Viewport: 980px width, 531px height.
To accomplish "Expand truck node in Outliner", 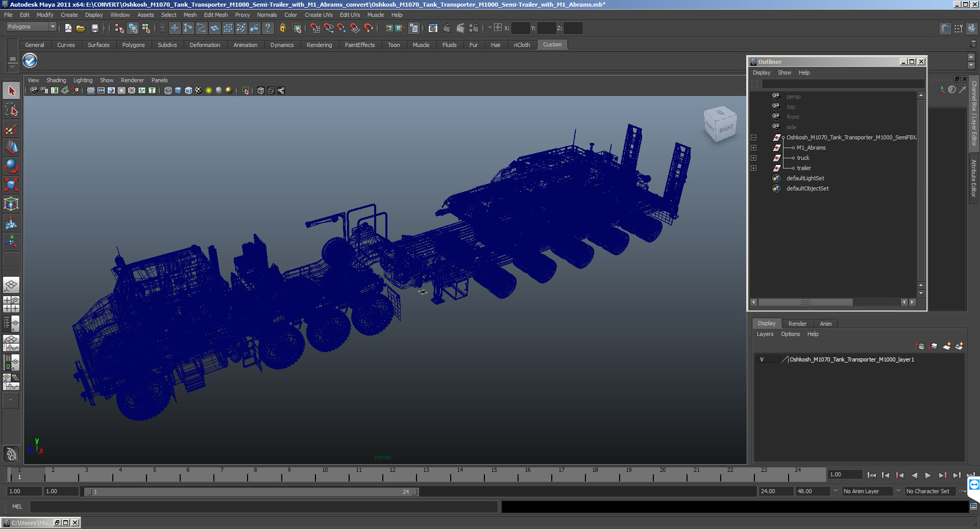I will point(753,158).
